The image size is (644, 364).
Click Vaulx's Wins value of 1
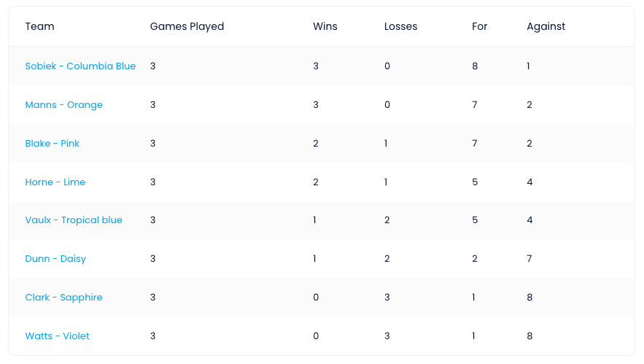click(314, 220)
